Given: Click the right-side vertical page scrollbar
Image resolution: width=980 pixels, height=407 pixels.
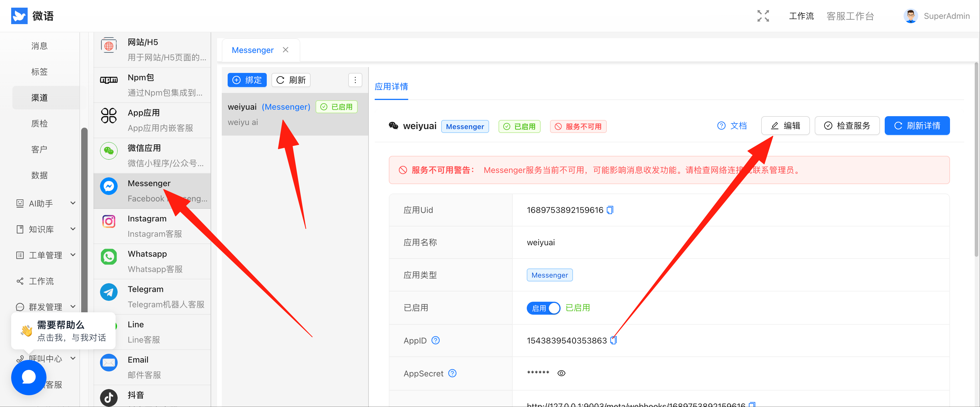Looking at the screenshot, I should 976,160.
